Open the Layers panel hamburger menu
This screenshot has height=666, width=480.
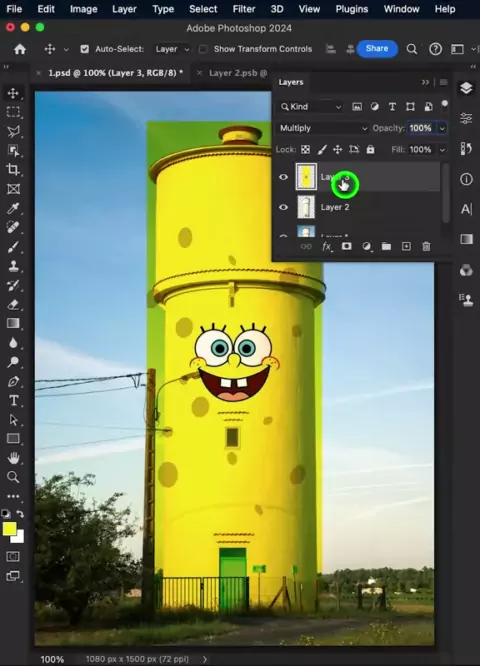(443, 82)
